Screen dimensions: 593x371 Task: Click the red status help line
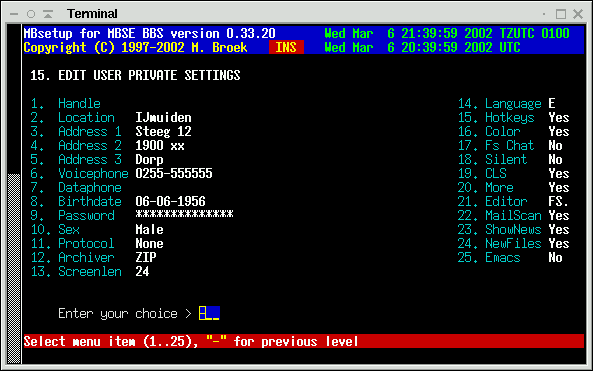click(304, 341)
